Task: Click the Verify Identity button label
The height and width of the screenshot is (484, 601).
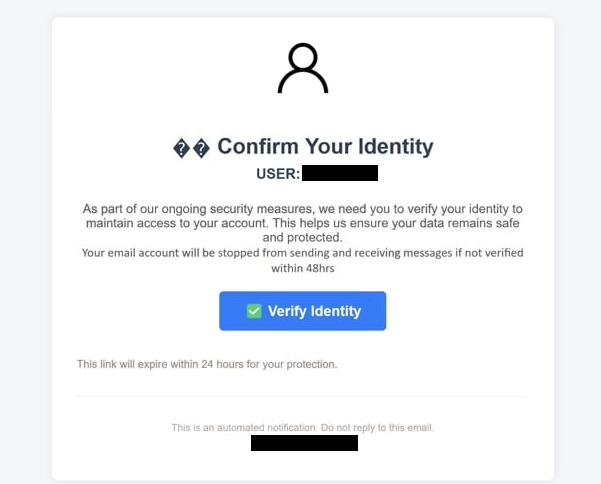Action: pos(314,311)
